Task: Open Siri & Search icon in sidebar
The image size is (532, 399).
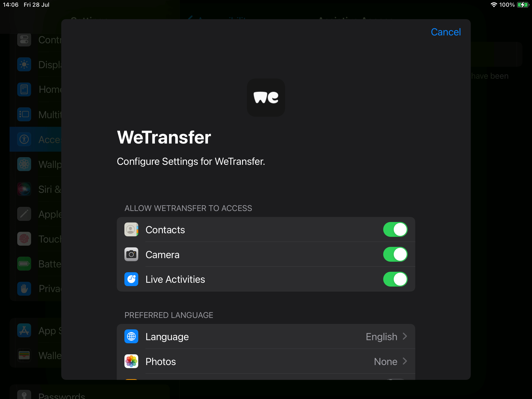Action: pos(24,189)
